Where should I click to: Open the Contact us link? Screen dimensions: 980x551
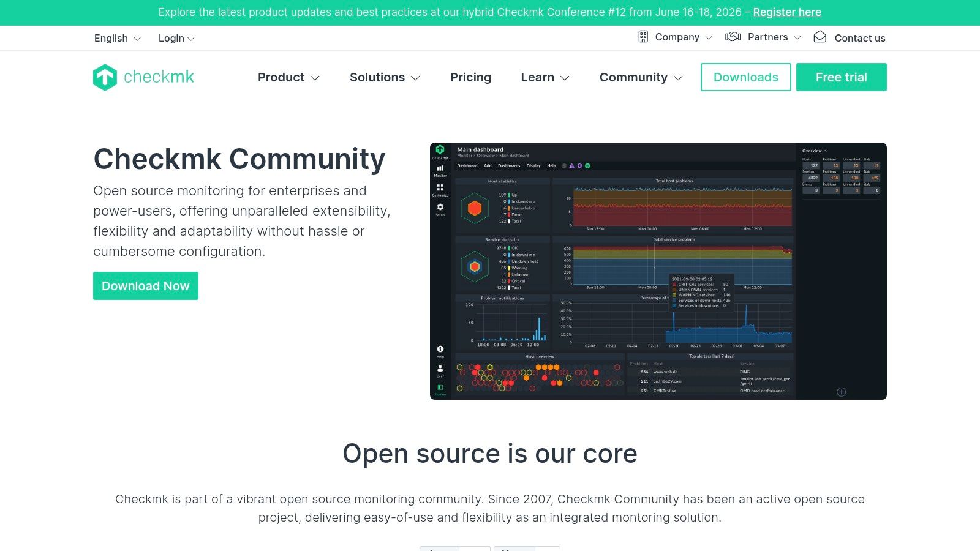point(860,38)
